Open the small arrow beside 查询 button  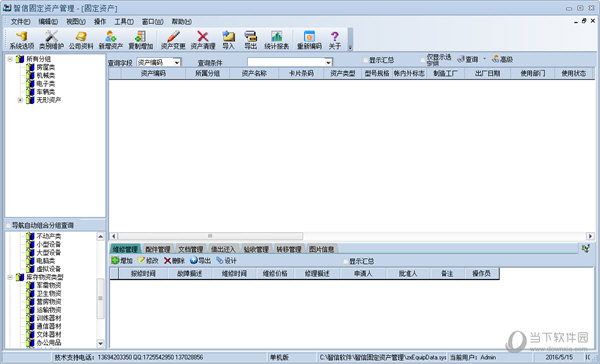484,59
